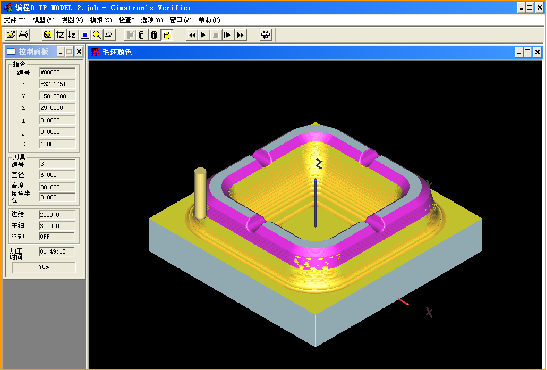Minimize the stock simulation view window

pos(519,52)
